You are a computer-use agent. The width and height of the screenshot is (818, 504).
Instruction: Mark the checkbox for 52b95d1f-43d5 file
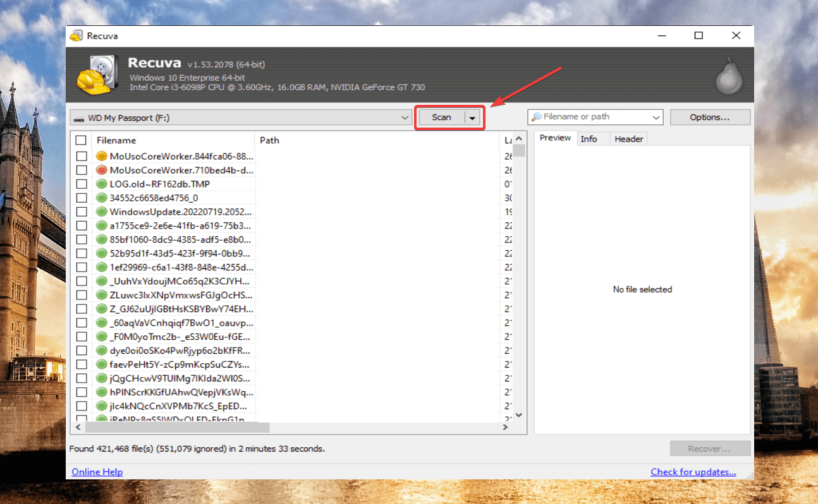pyautogui.click(x=81, y=253)
